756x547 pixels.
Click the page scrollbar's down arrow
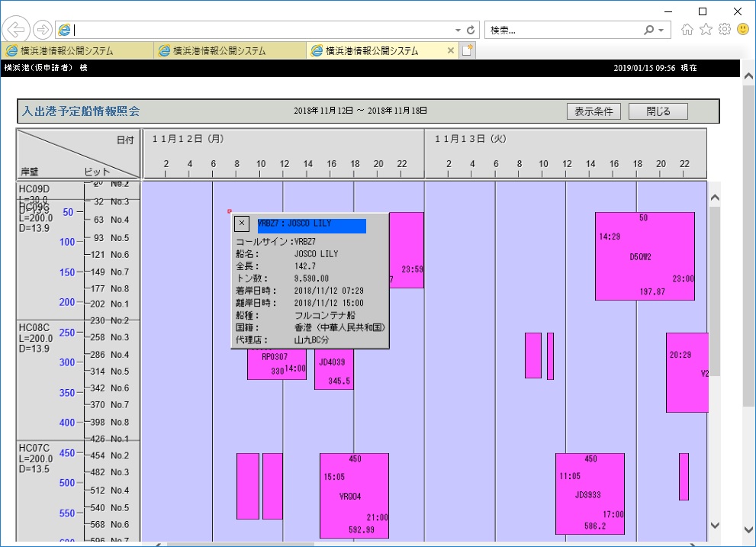(748, 529)
